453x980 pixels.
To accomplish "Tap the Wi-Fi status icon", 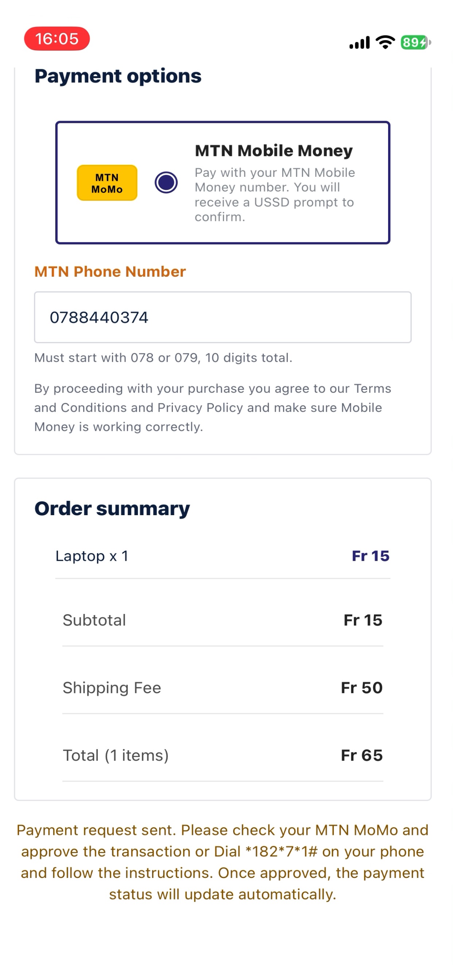I will click(385, 42).
